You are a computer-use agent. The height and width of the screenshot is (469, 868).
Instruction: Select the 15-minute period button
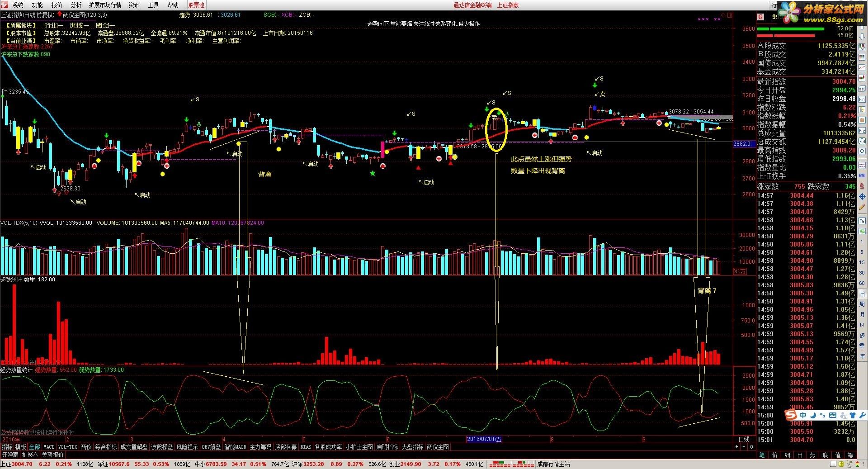point(862,262)
